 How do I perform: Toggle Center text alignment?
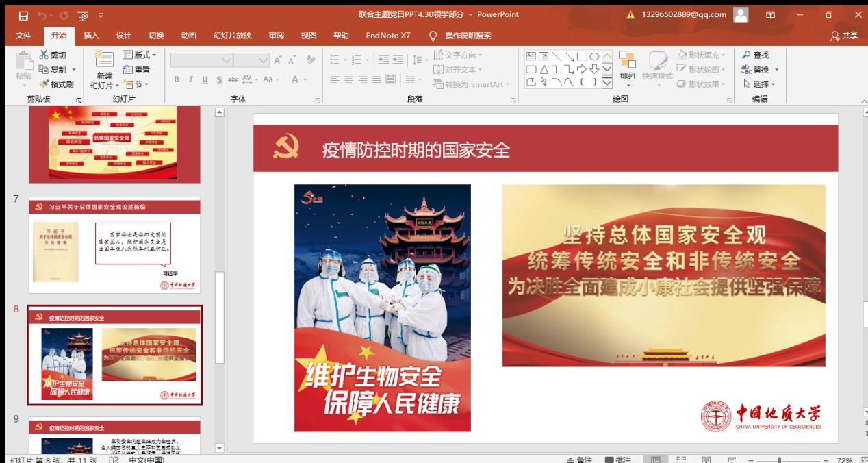[348, 79]
